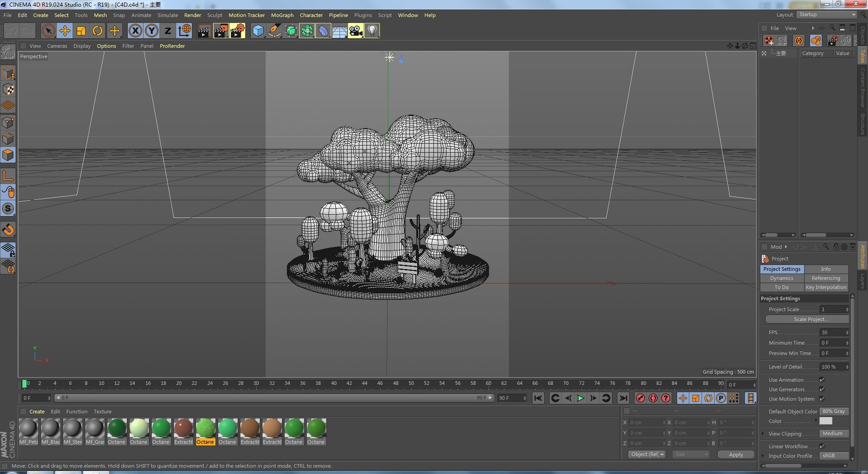Enable Snap S icon

[8, 209]
